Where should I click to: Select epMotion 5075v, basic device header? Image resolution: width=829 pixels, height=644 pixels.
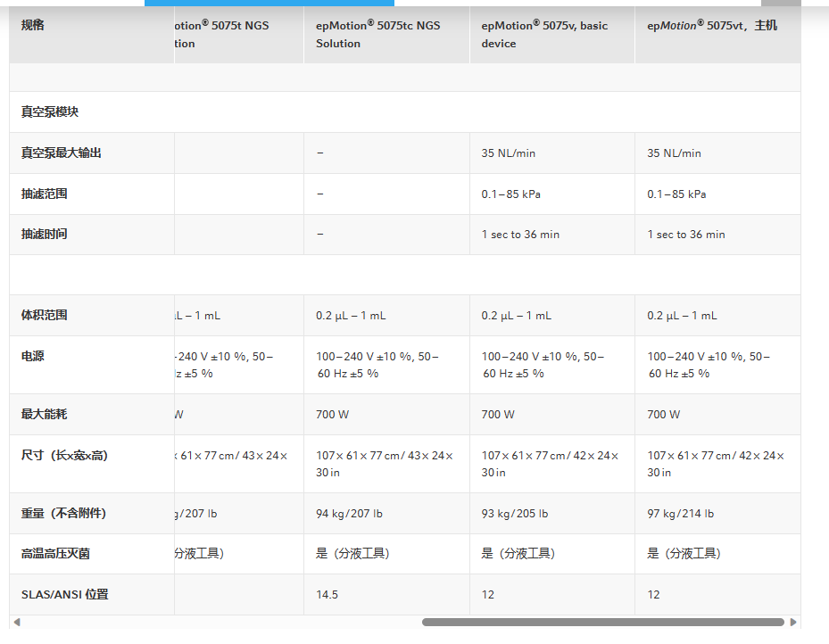(544, 34)
